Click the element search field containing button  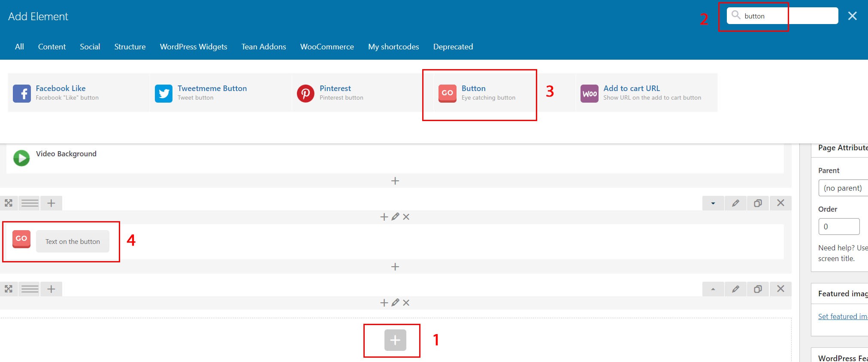[x=782, y=16]
